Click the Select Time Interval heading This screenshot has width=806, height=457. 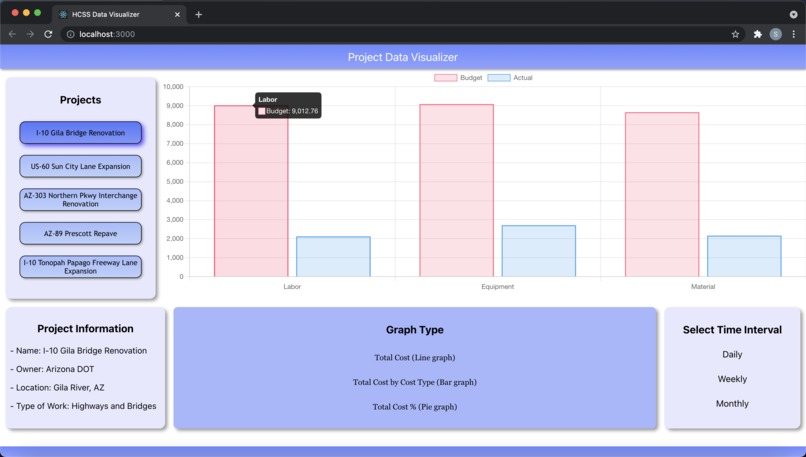click(732, 330)
